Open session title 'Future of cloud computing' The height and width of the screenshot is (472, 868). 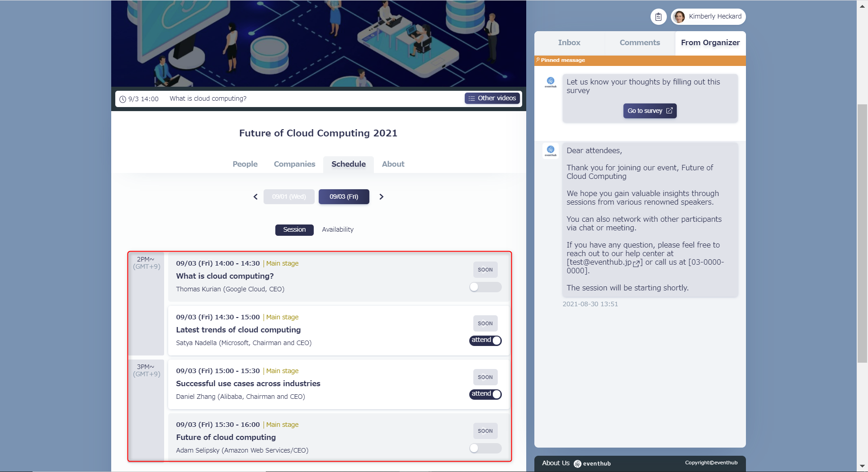(226, 438)
